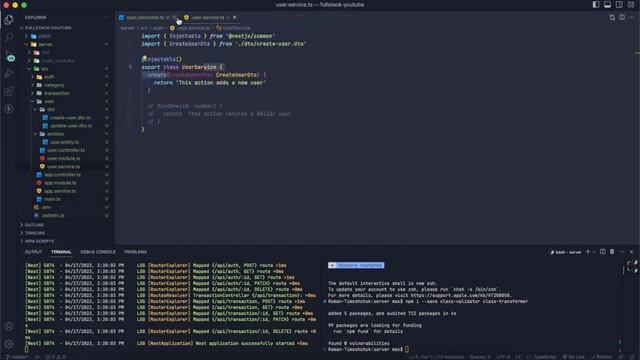Viewport: 640px width, 360px height.
Task: Switch to OUTPUT panel tab
Action: (x=33, y=252)
